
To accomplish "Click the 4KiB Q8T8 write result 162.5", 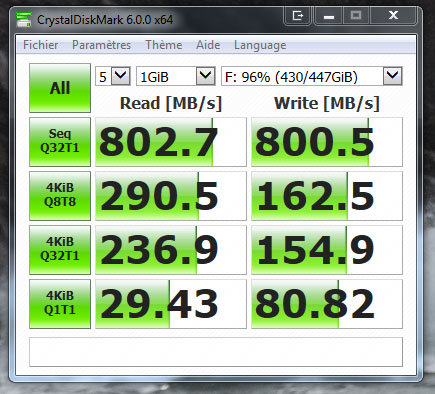I will click(327, 196).
